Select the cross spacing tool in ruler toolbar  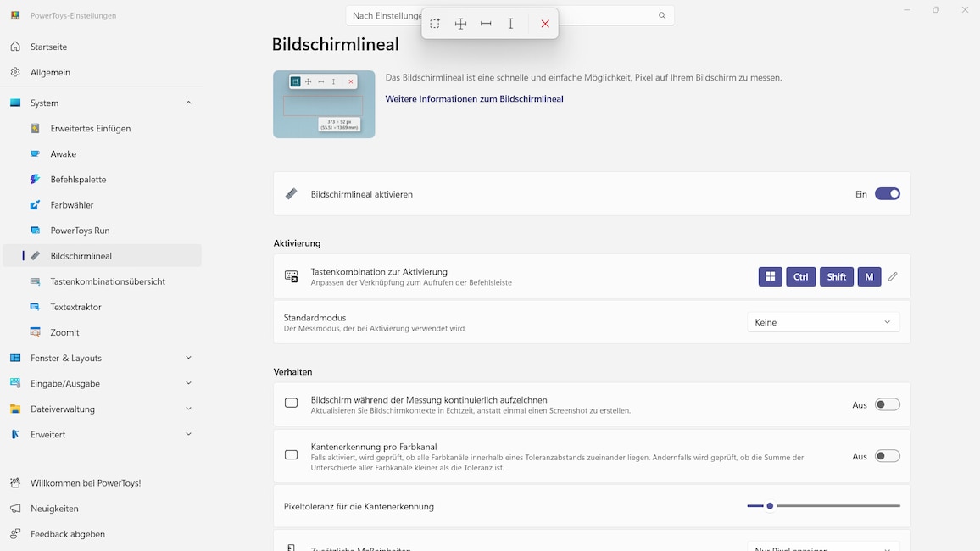(x=460, y=24)
